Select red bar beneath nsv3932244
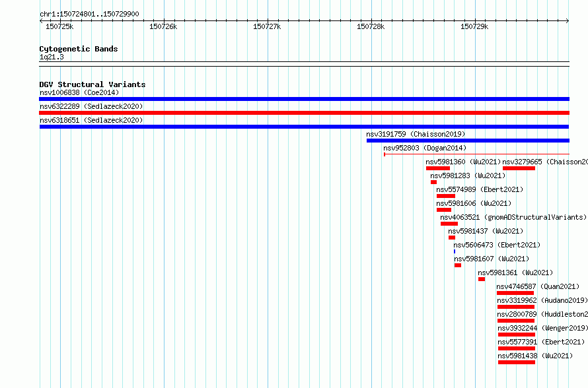Screen dimensions: 588x388 tap(517, 335)
